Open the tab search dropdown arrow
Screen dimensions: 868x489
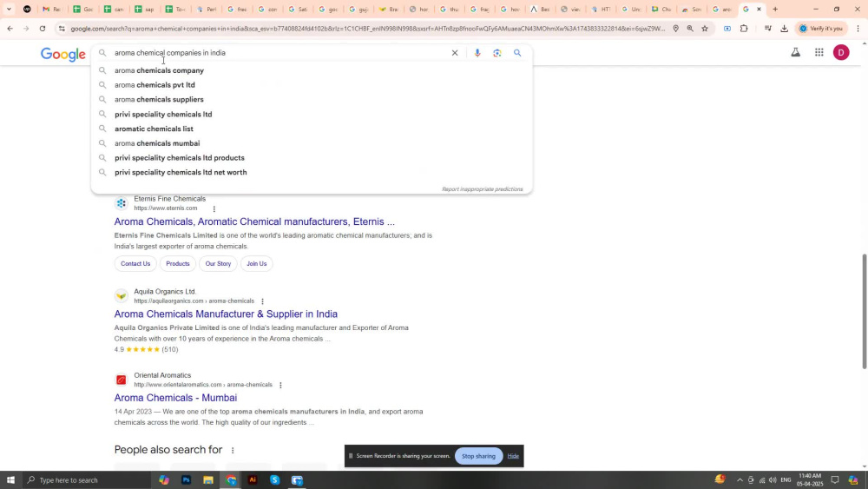[x=9, y=9]
